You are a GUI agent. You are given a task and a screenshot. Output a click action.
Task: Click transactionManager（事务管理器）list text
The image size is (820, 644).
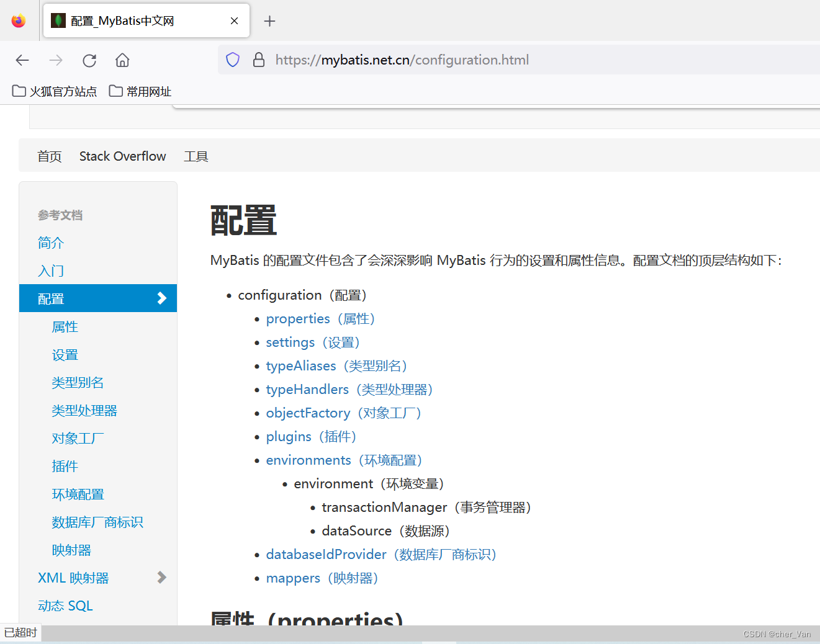427,508
